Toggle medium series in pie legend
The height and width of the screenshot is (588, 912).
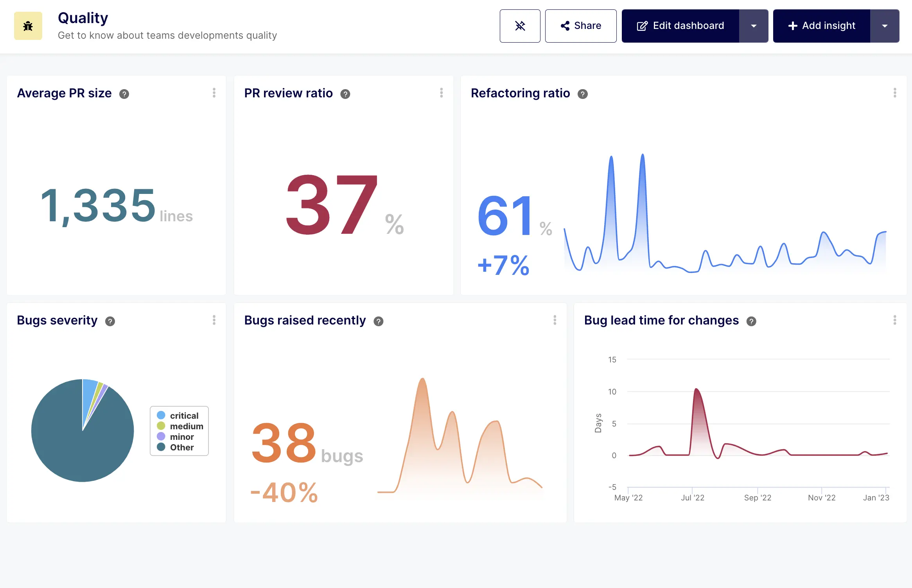coord(186,426)
